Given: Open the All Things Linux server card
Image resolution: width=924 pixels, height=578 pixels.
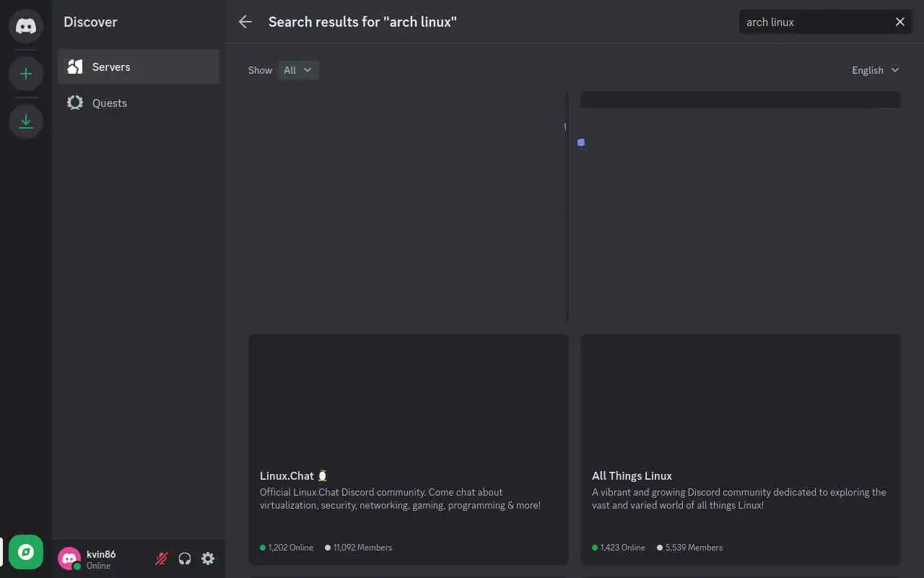Looking at the screenshot, I should (741, 449).
